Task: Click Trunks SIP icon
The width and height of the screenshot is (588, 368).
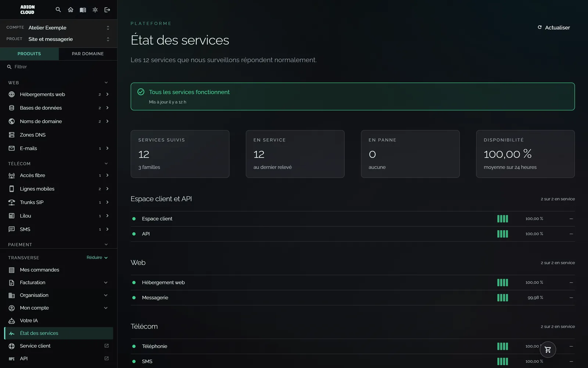Action: pyautogui.click(x=12, y=202)
